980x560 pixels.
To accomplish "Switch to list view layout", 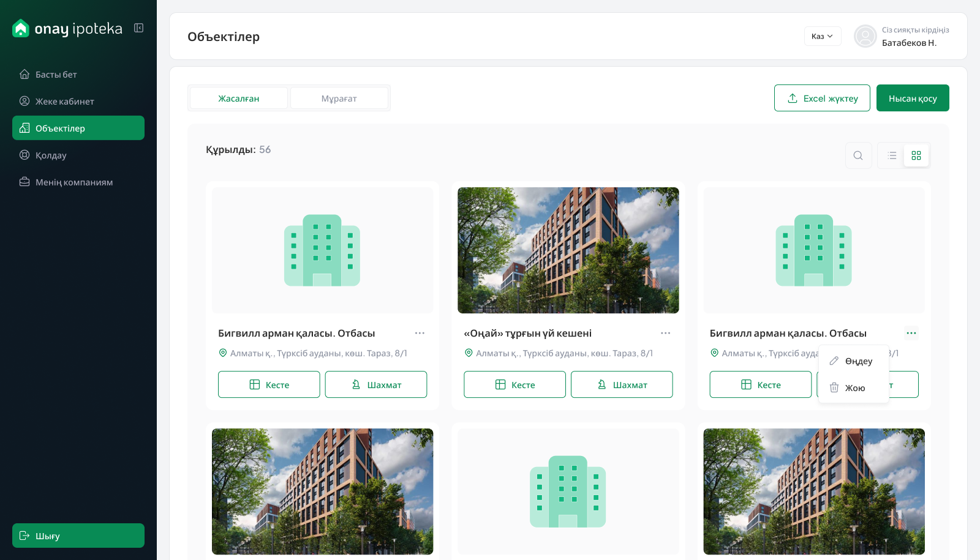I will [x=892, y=155].
